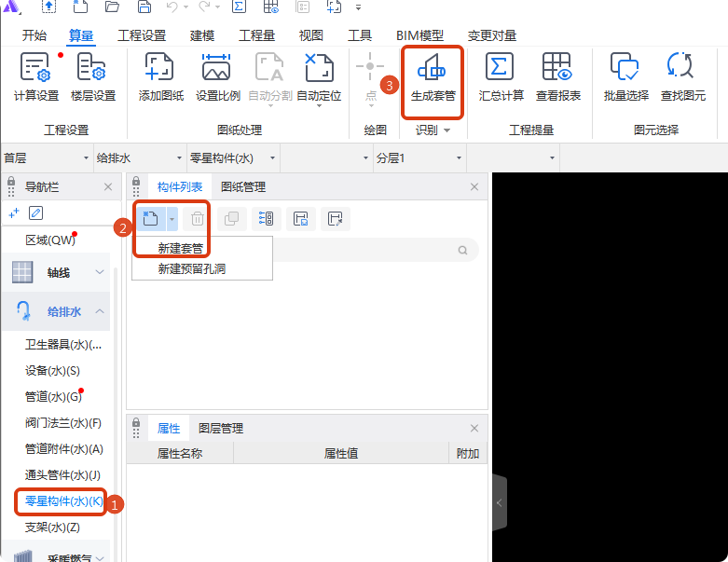Choose 新建套管 from the menu
This screenshot has width=728, height=562.
tap(181, 248)
